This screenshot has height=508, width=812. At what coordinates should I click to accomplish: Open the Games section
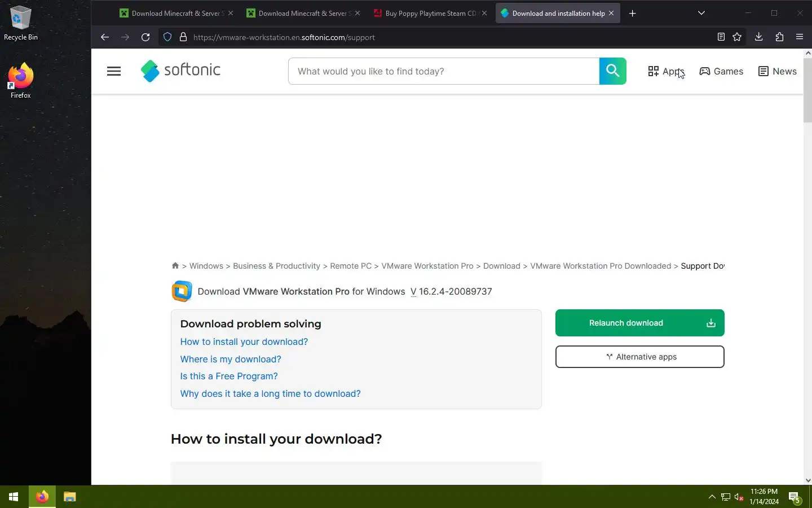pos(721,71)
